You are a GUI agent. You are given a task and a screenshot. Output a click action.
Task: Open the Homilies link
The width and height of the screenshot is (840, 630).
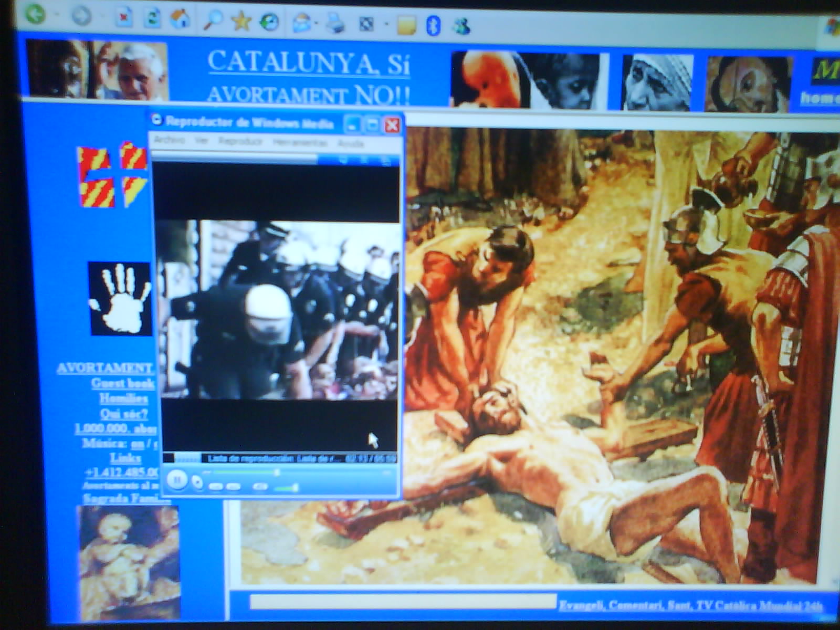click(x=124, y=398)
